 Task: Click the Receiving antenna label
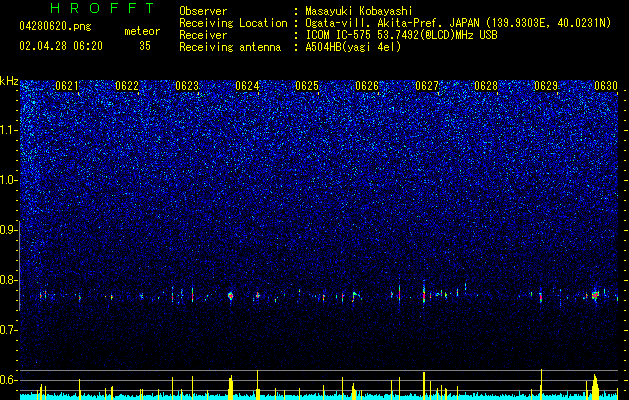point(230,47)
